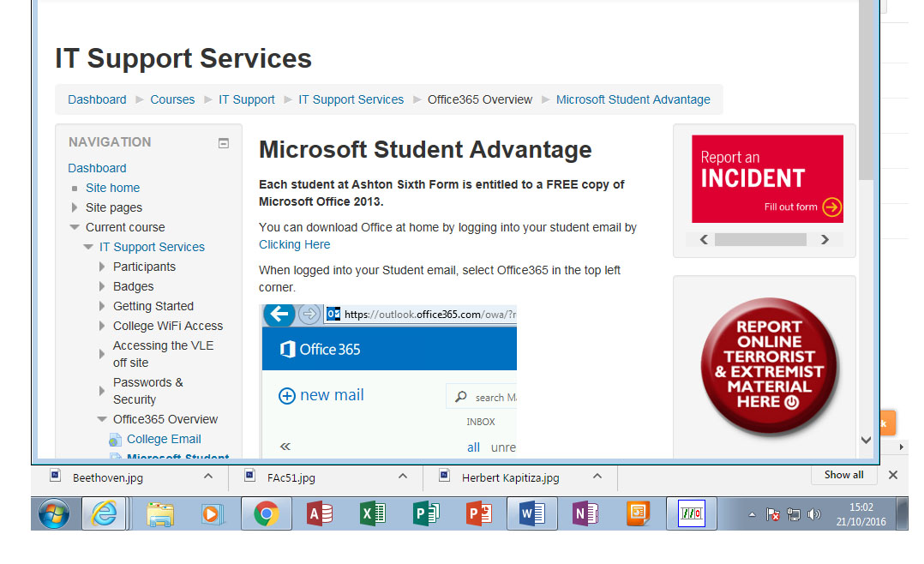Launch Internet Explorer from the taskbar

pos(104,514)
